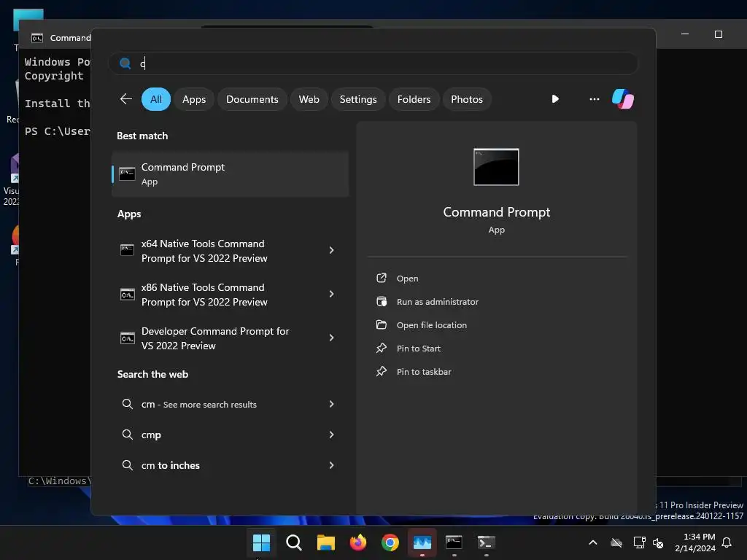This screenshot has height=560, width=747.
Task: Click the Pin to taskbar pin icon
Action: 381,371
